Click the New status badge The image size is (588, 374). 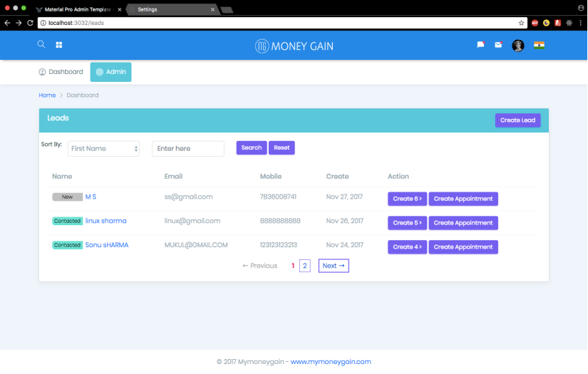pyautogui.click(x=67, y=197)
